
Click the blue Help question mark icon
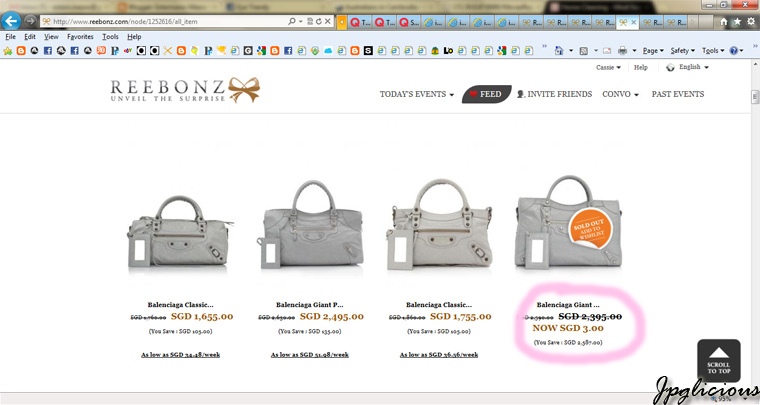[734, 51]
